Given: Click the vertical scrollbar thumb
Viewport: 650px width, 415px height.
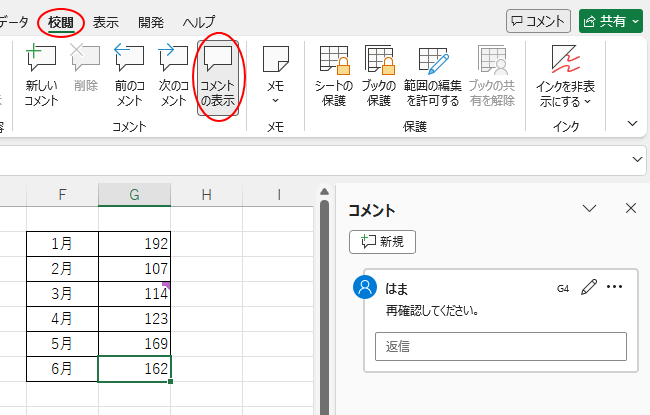Looking at the screenshot, I should (x=325, y=308).
